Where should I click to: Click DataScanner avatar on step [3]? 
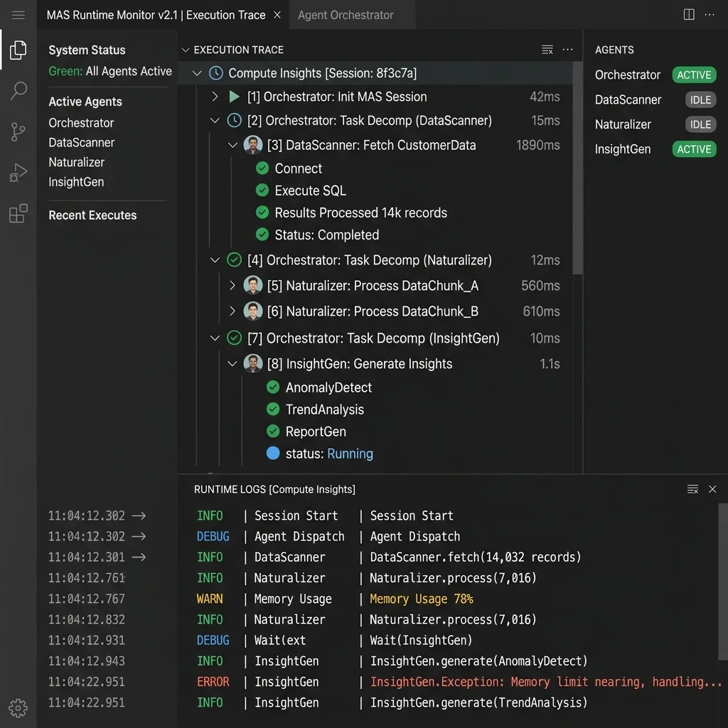[x=253, y=145]
